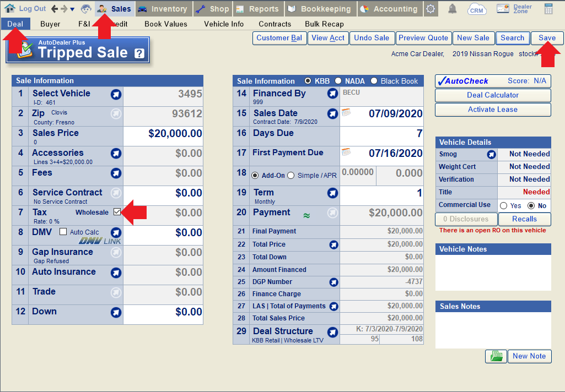
Task: Select the Add-On interest radio button
Action: [x=255, y=175]
